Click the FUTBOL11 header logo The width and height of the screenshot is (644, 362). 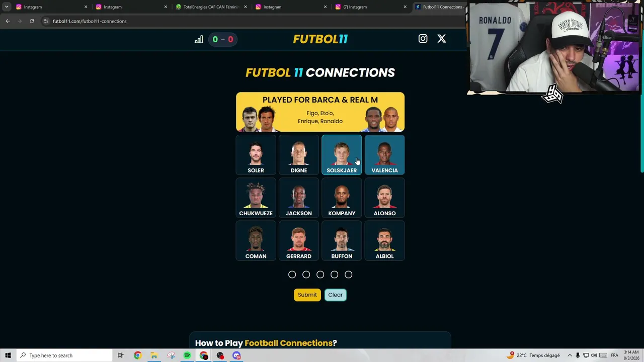[x=320, y=39]
